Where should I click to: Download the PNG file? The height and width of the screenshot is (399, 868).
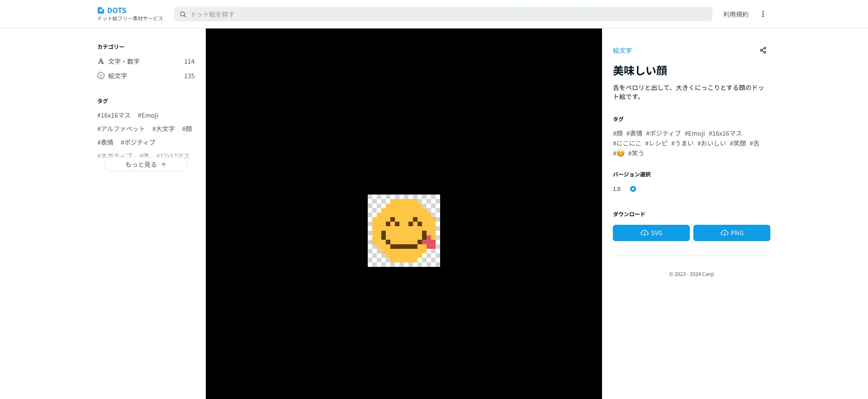(x=731, y=233)
